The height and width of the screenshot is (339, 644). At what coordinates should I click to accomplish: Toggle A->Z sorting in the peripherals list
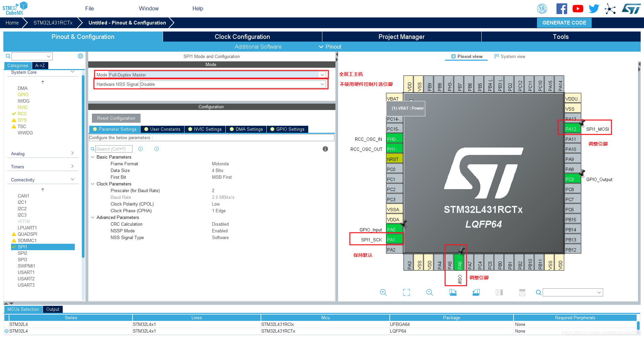pos(40,65)
